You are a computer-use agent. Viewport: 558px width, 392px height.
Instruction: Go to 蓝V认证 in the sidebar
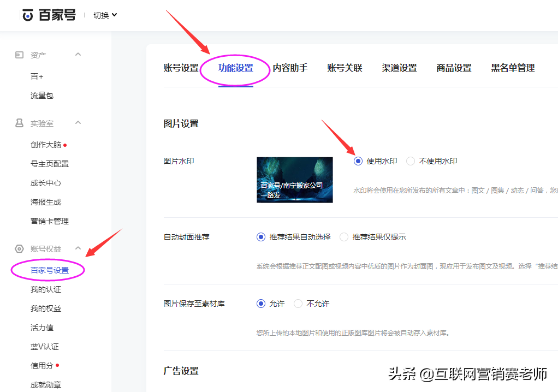44,346
